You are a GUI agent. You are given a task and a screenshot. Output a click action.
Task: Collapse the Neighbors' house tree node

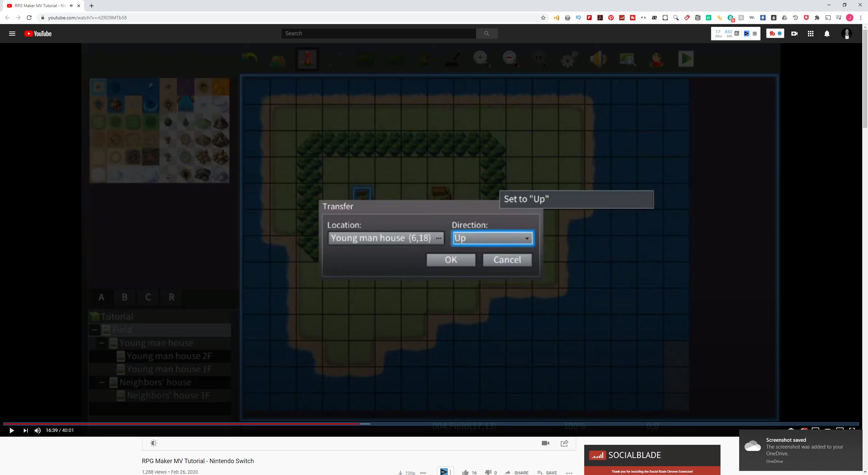(x=102, y=382)
